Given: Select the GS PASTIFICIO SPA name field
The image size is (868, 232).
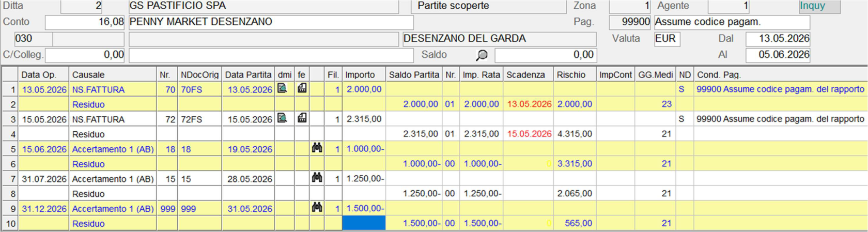Looking at the screenshot, I should pyautogui.click(x=263, y=6).
